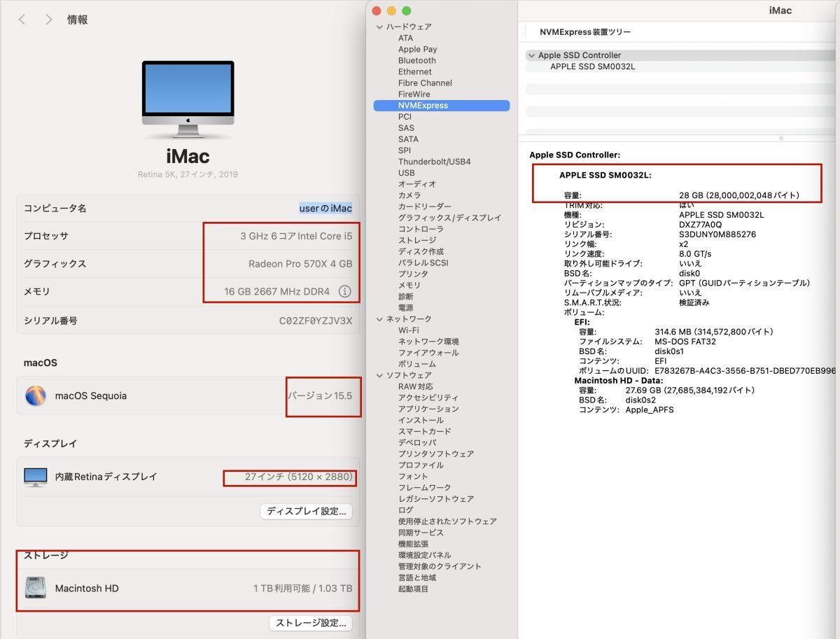Select グラフィックス/ディスプレイ in the sidebar
Viewport: 840px width, 639px height.
point(450,218)
